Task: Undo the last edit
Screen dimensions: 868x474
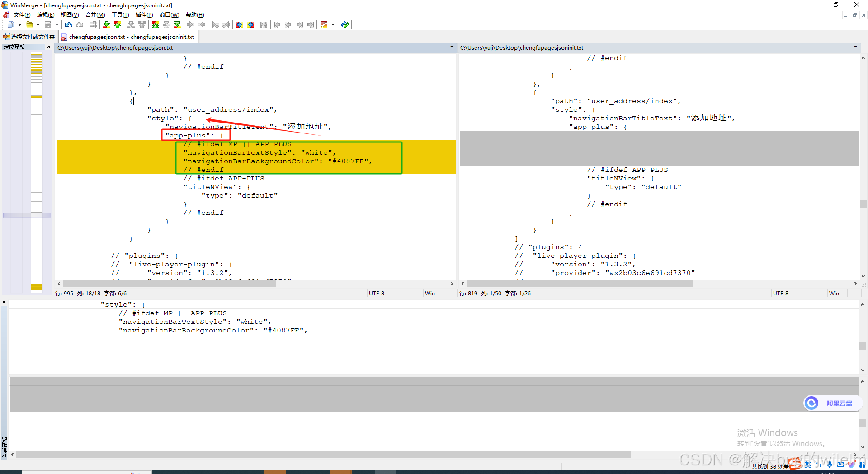Action: pyautogui.click(x=69, y=25)
